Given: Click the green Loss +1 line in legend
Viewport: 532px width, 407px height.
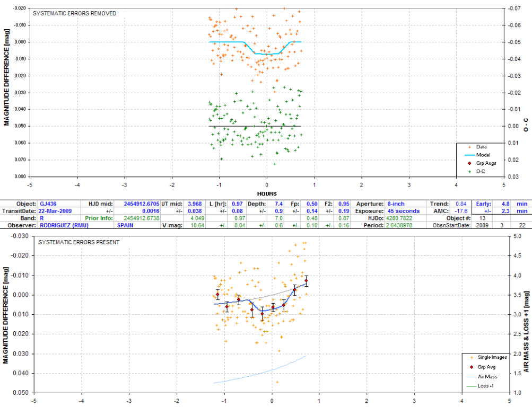Looking at the screenshot, I should point(472,386).
